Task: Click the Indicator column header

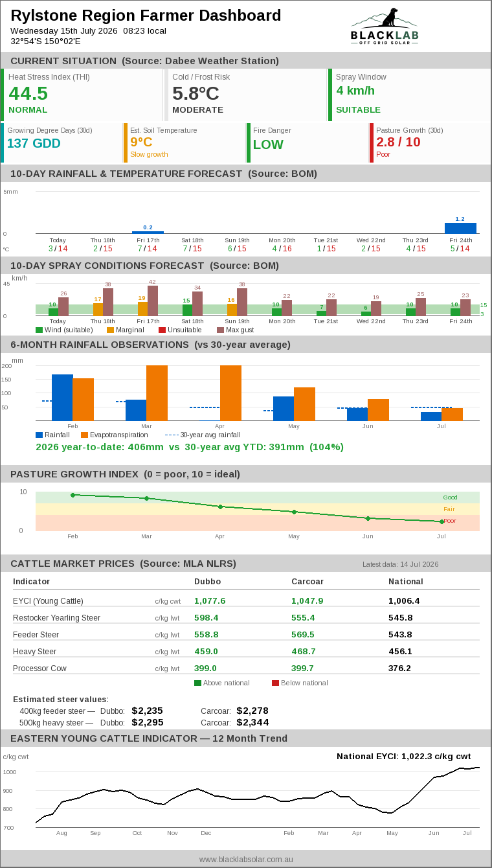Action: tap(31, 582)
